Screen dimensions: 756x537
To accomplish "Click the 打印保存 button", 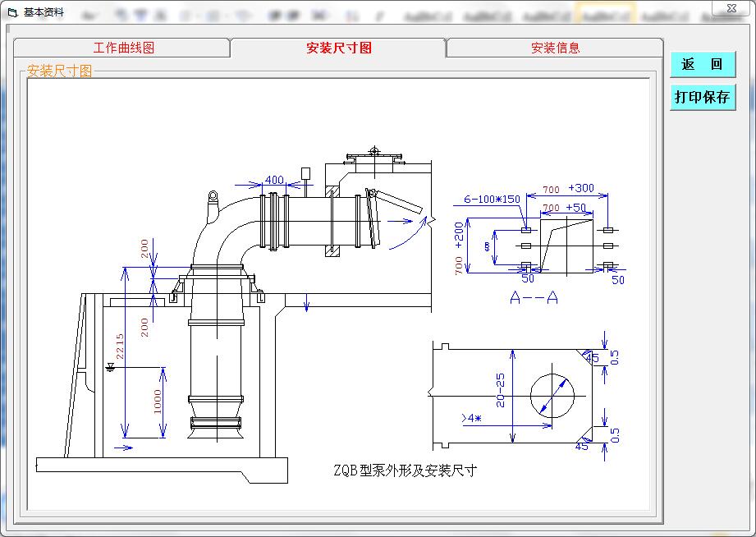I will (x=703, y=97).
